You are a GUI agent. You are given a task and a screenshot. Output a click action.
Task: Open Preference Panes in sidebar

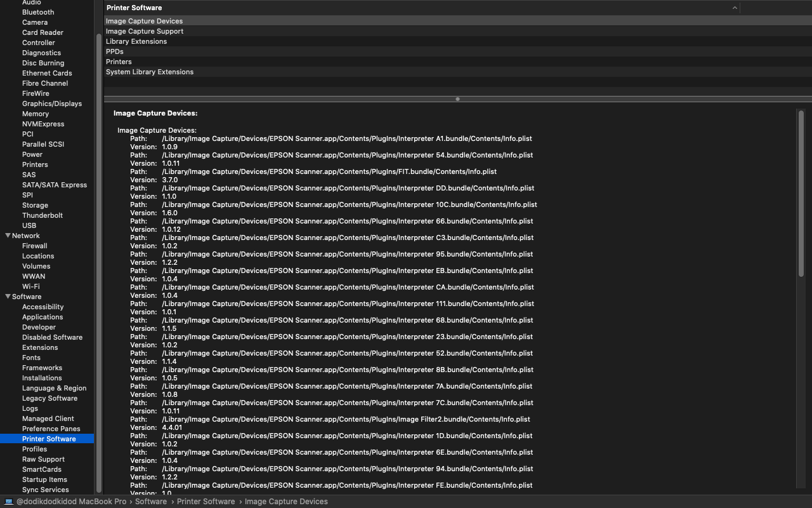[51, 429]
